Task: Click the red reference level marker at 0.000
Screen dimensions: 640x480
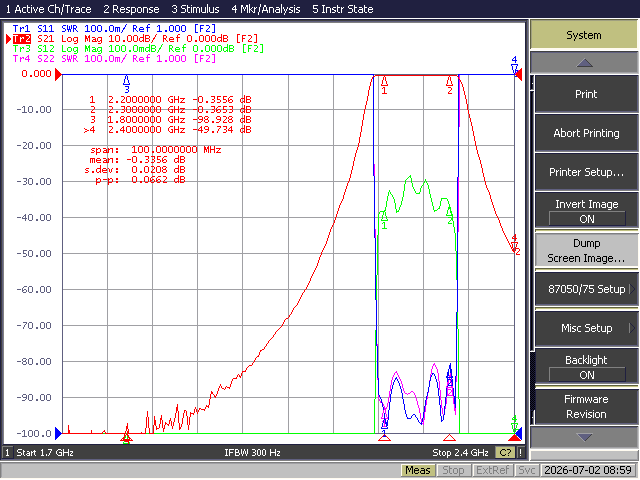Action: tap(58, 74)
